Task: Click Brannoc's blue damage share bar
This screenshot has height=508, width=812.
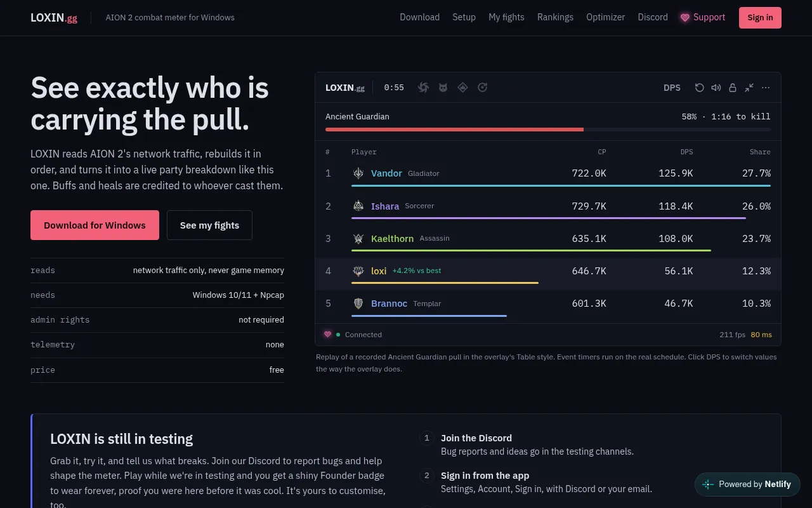Action: tap(429, 315)
